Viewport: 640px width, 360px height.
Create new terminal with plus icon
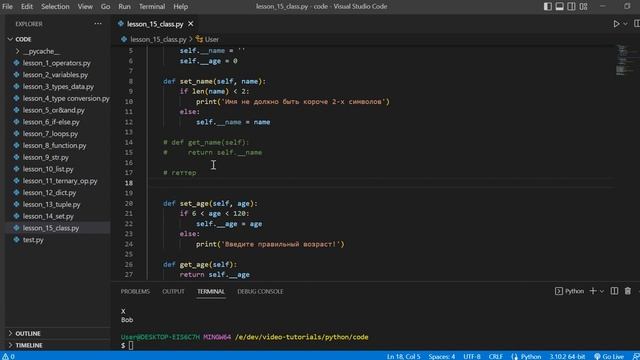coord(593,291)
